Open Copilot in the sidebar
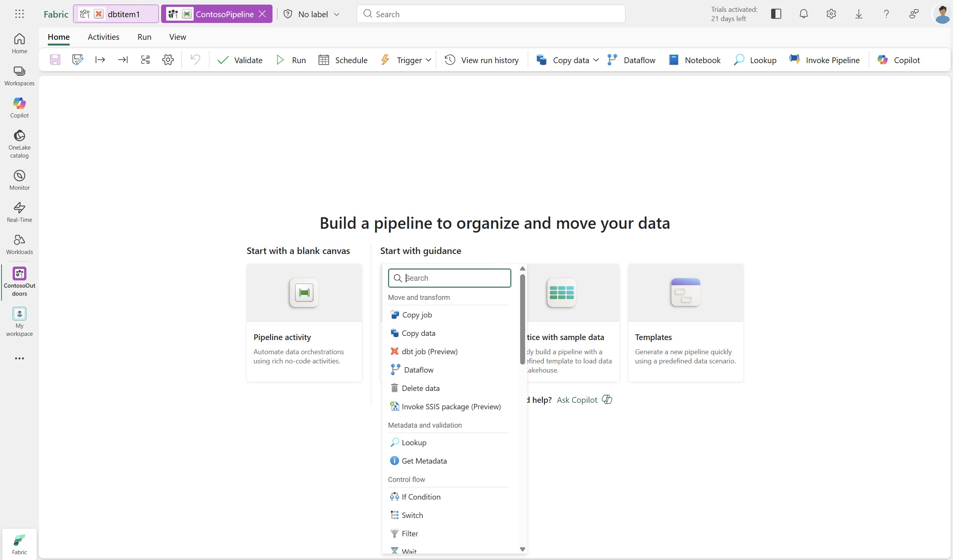This screenshot has width=953, height=560. [x=20, y=108]
